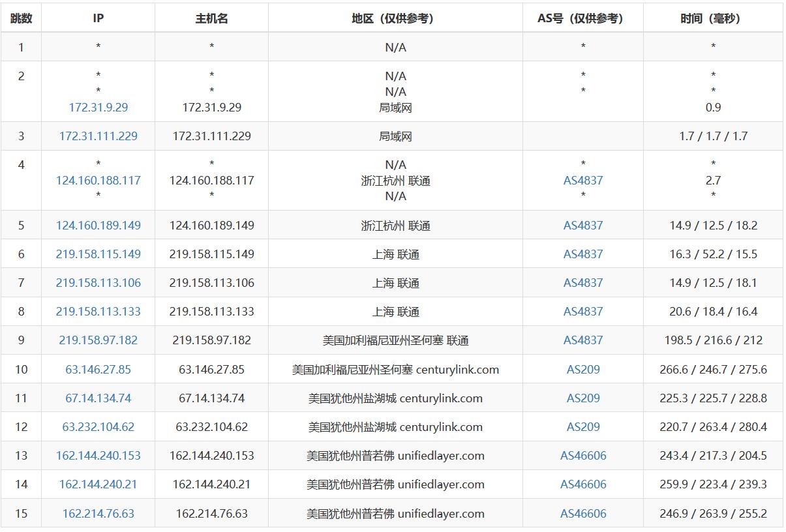Click the 162.144.240.153 link
The height and width of the screenshot is (532, 786).
(98, 455)
